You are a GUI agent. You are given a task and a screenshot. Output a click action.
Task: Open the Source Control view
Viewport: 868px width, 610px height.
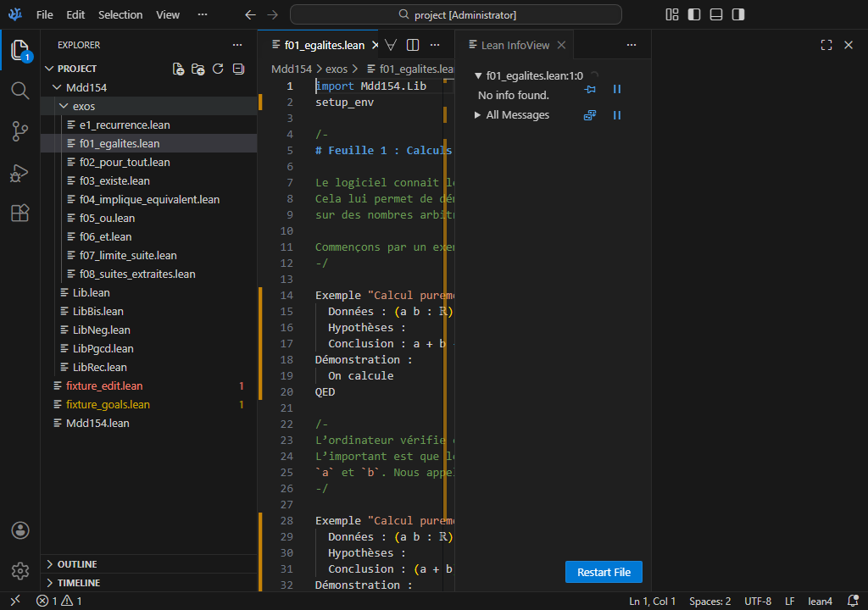20,130
